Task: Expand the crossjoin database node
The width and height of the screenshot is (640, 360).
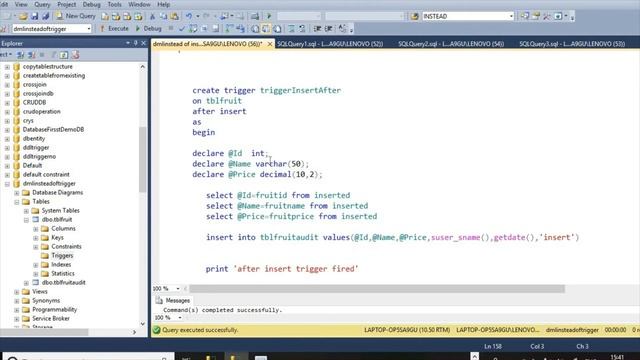Action: [7, 84]
